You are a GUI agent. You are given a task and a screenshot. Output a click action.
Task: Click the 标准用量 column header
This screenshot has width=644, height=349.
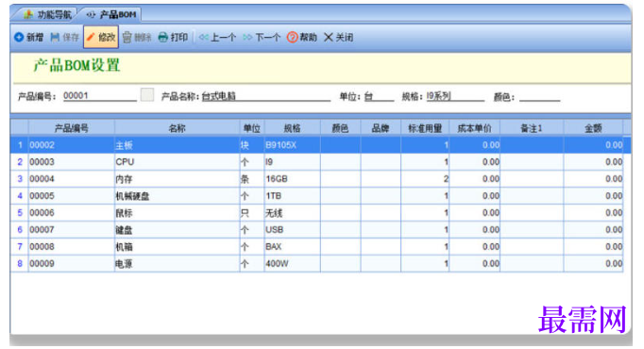(425, 128)
